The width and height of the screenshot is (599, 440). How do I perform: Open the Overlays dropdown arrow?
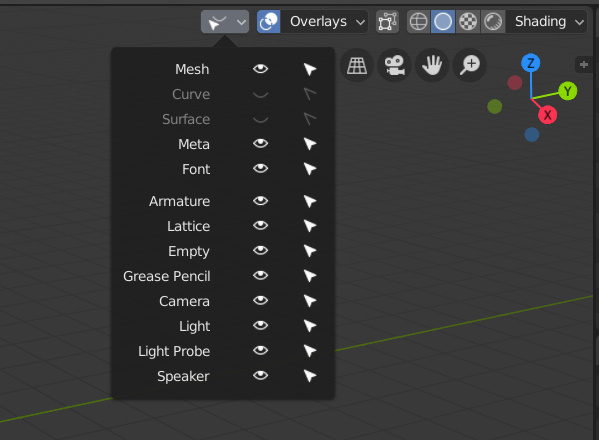(360, 22)
